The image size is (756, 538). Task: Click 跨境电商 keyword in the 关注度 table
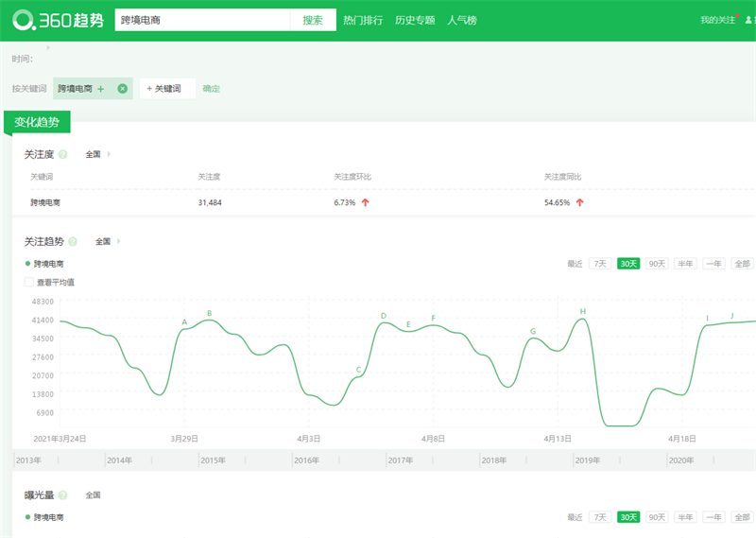(x=45, y=202)
